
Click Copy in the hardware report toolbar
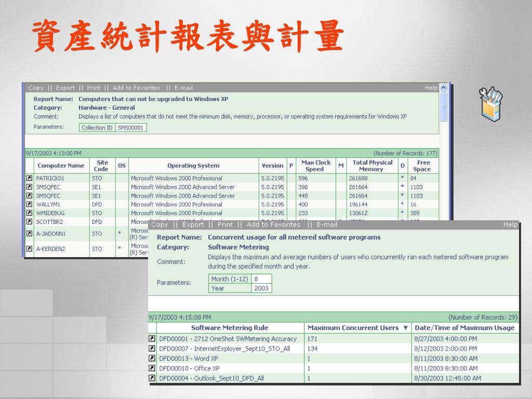pyautogui.click(x=36, y=88)
